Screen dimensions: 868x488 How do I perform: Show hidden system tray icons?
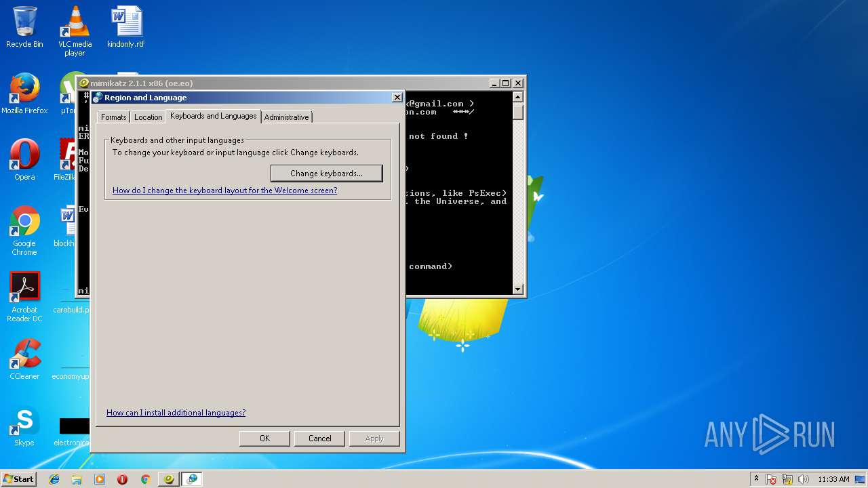tap(757, 479)
